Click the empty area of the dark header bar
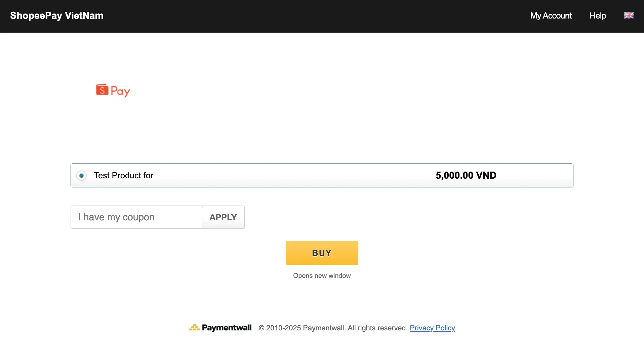Screen dimensions: 644x362 point(316,16)
